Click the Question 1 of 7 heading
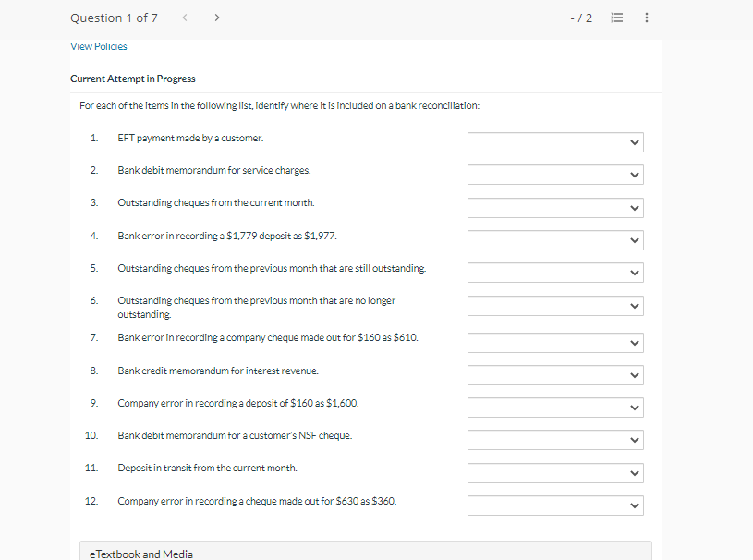 pos(114,17)
